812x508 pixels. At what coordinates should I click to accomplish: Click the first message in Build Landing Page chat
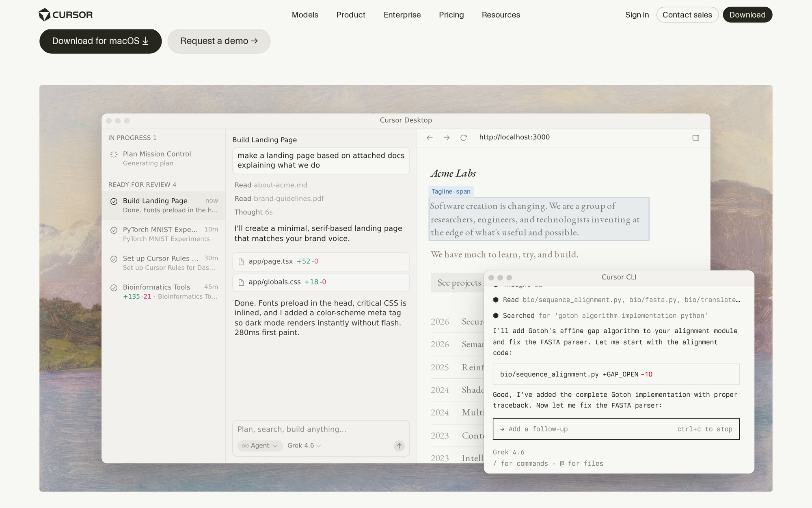coord(321,161)
